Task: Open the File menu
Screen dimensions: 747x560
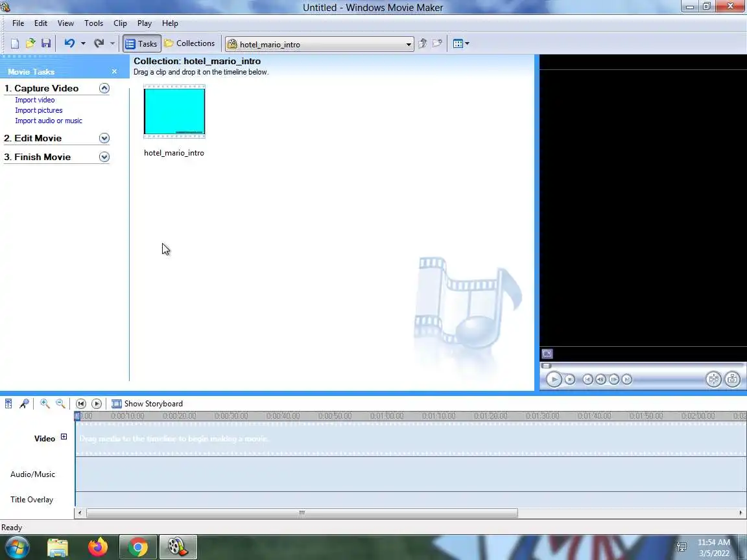Action: tap(18, 23)
